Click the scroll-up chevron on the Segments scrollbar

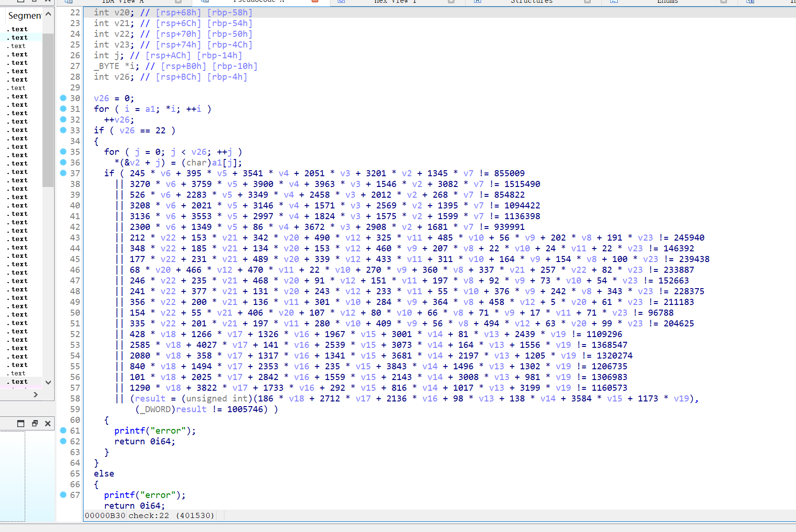48,14
